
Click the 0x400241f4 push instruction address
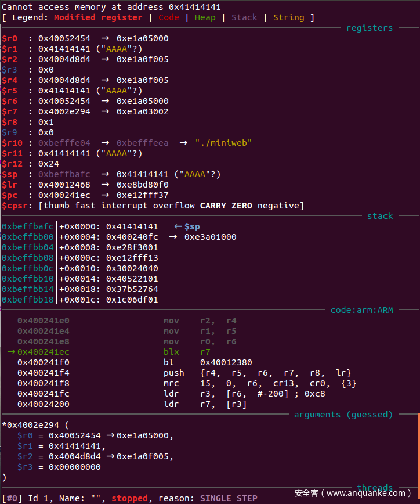tap(43, 373)
